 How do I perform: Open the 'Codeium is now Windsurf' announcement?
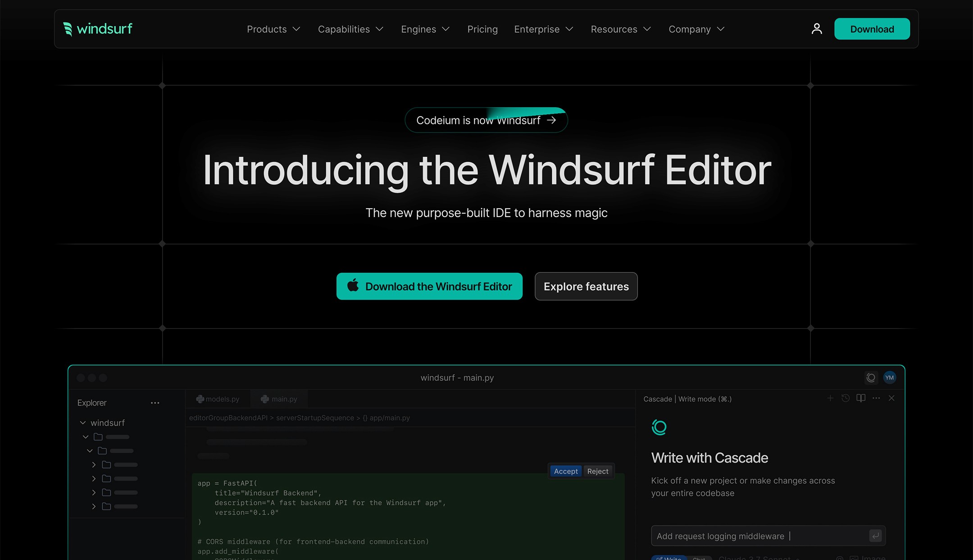point(486,120)
